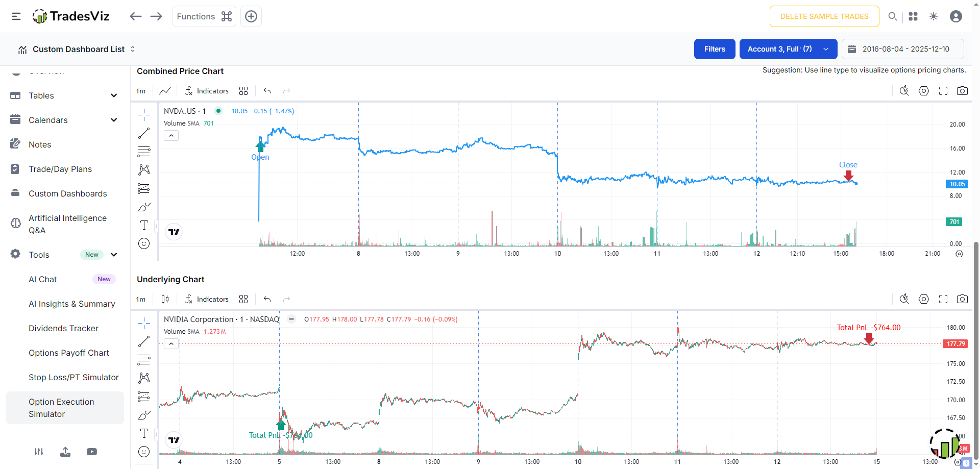The image size is (980, 469).
Task: Open the YouTube video icon in sidebar footer
Action: [x=92, y=452]
